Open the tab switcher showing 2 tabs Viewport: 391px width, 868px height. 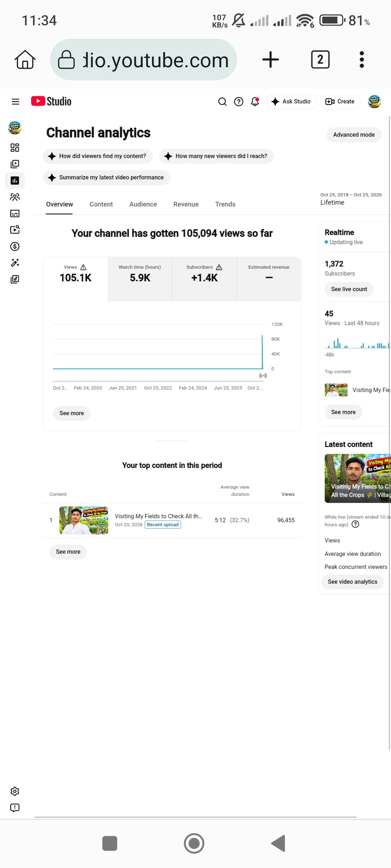pos(320,60)
